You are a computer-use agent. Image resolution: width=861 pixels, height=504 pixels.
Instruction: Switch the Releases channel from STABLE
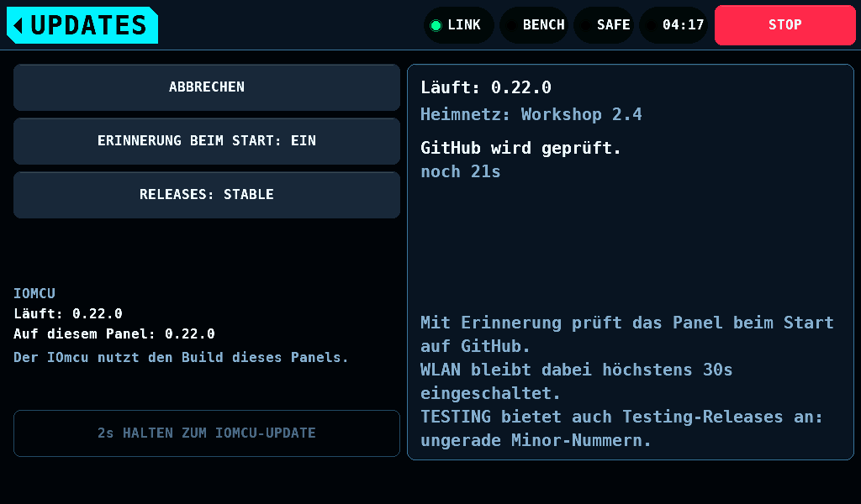(207, 195)
